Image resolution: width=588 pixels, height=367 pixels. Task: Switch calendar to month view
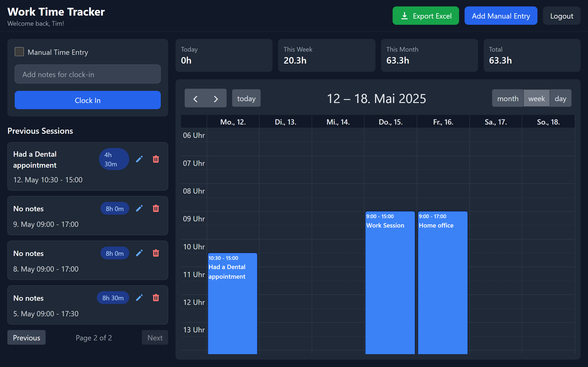508,98
